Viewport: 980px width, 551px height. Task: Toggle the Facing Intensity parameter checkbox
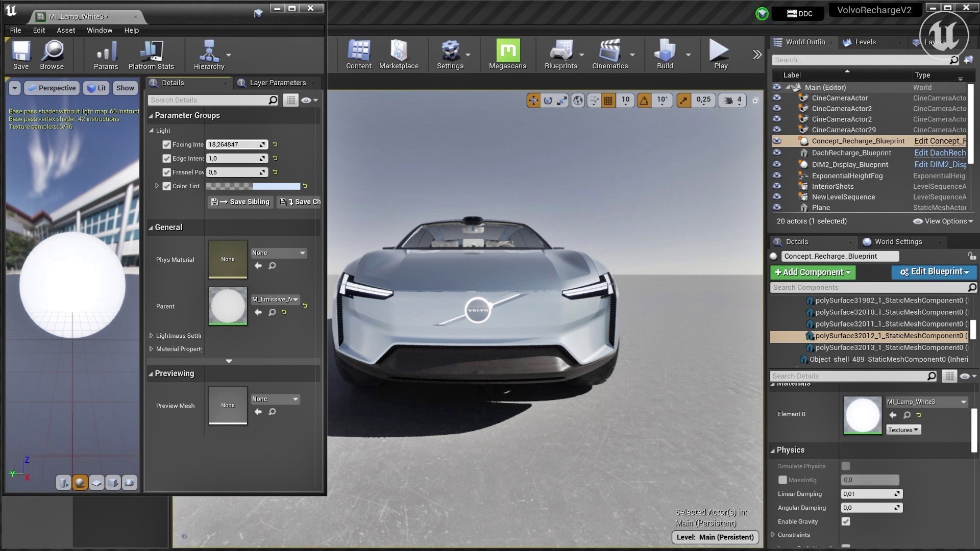pos(166,145)
